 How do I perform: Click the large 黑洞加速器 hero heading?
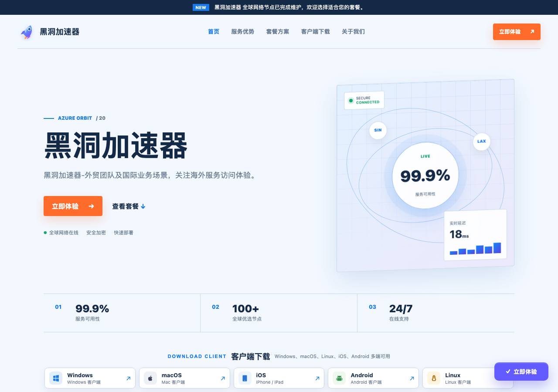[116, 145]
